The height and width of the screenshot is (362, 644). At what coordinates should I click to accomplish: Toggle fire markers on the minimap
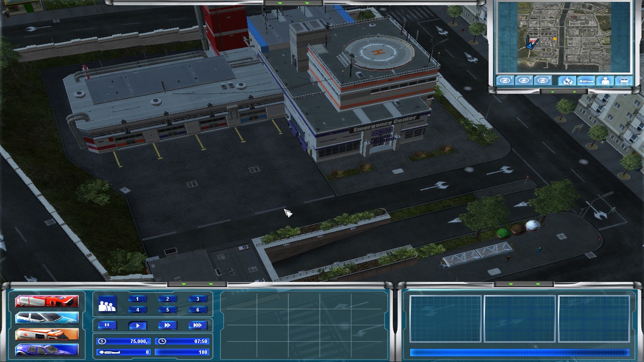point(567,80)
